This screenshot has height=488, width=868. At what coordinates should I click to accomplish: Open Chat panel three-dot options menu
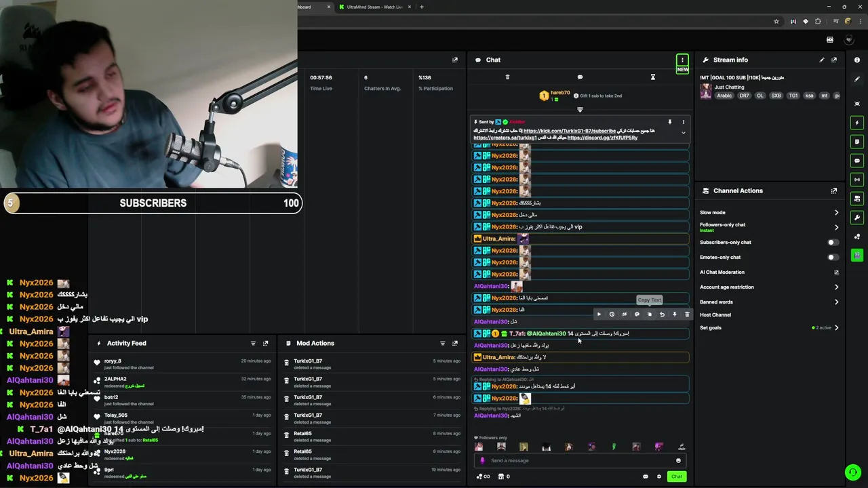[682, 60]
